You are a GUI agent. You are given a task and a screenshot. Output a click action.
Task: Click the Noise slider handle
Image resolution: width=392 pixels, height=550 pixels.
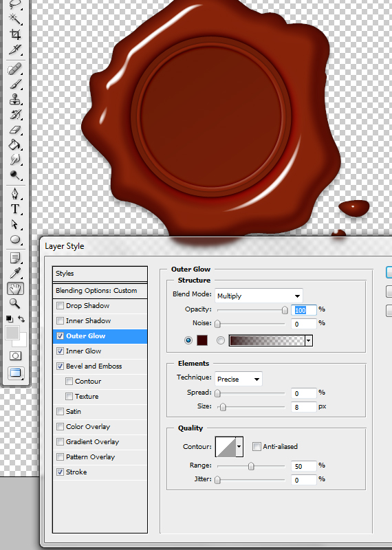[217, 323]
